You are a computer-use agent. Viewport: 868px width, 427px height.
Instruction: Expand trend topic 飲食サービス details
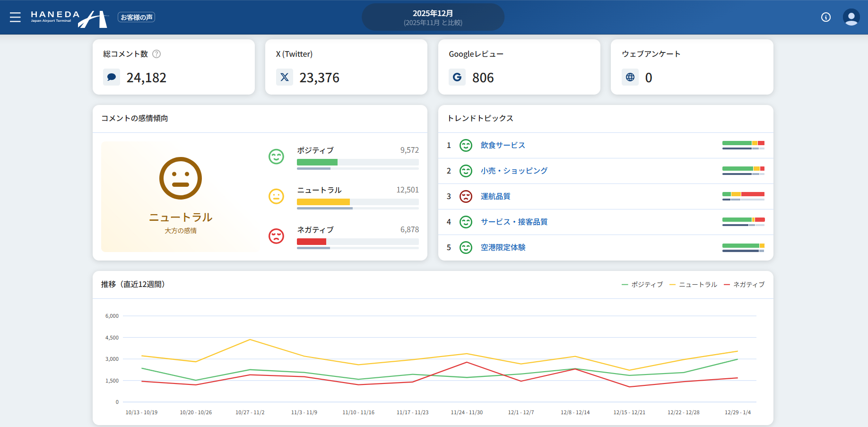coord(502,145)
